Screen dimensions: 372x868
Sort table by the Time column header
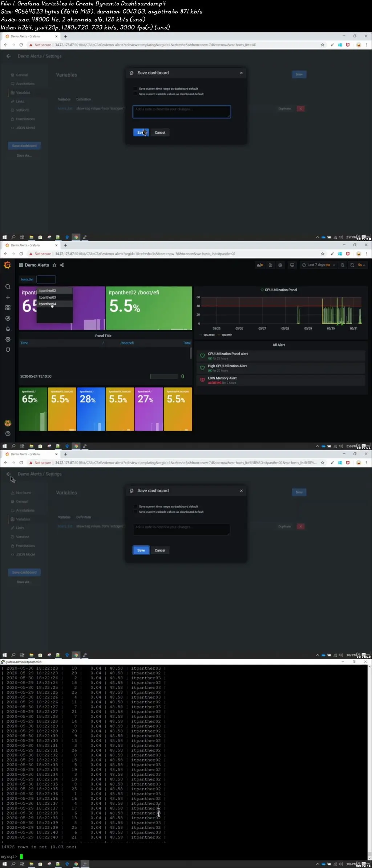click(x=24, y=343)
